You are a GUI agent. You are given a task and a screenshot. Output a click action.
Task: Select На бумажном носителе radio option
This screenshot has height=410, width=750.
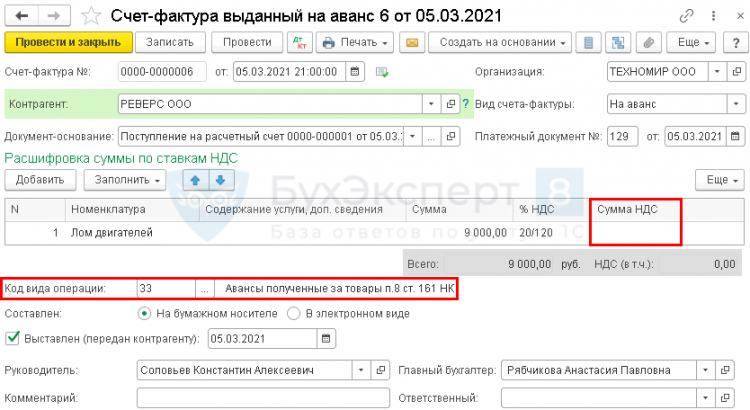(x=143, y=314)
